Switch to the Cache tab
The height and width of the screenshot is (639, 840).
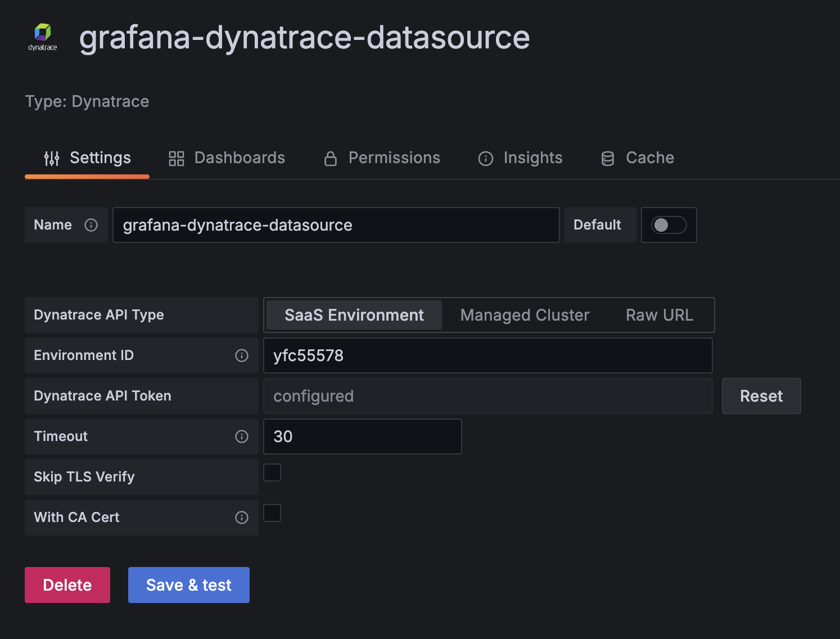pyautogui.click(x=638, y=158)
